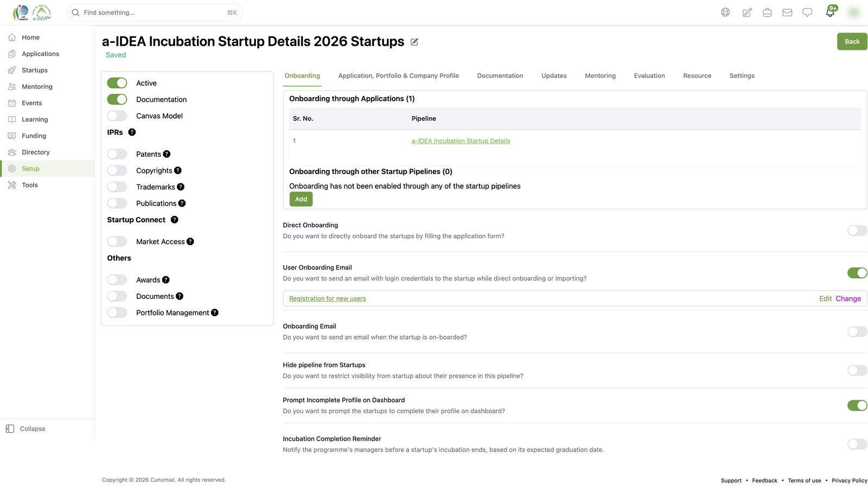
Task: Click the edit pencil next to page title
Action: (414, 42)
